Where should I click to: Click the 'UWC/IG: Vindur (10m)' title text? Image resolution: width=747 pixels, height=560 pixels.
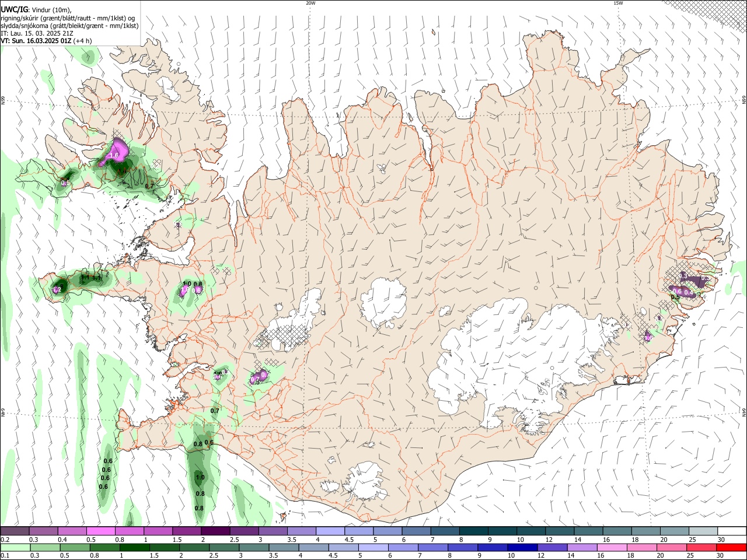click(x=36, y=10)
